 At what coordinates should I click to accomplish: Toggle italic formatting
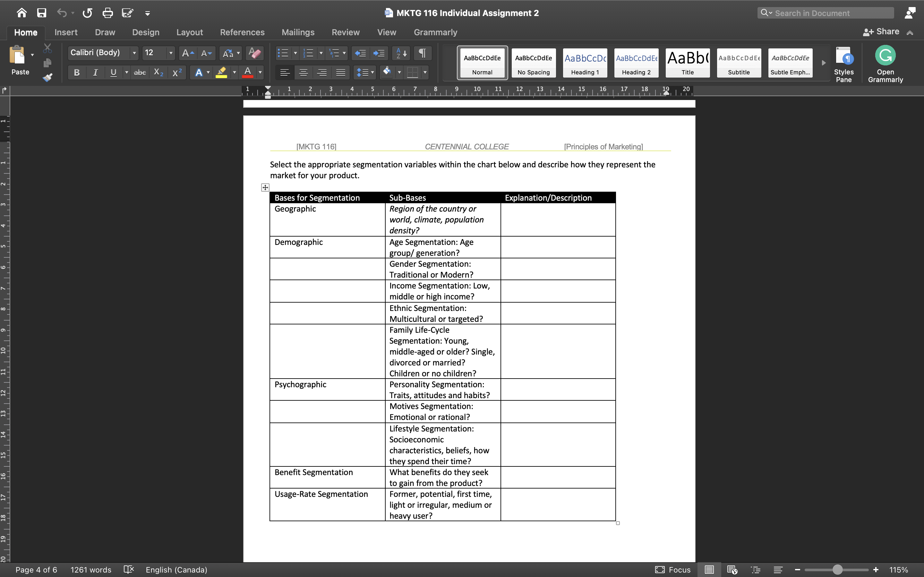click(95, 72)
